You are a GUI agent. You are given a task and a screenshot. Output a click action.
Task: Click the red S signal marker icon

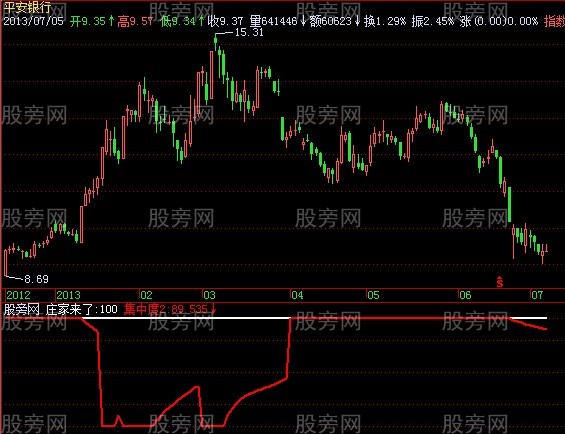[499, 282]
